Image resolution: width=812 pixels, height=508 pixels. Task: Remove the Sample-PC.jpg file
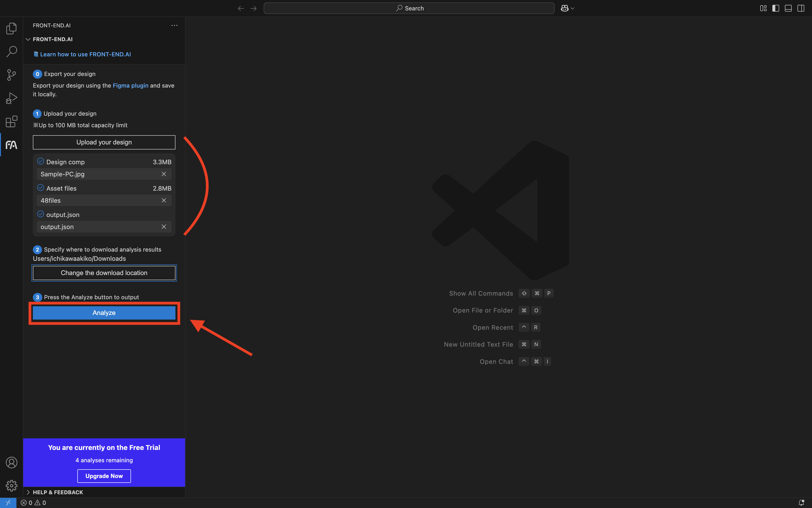pos(164,174)
